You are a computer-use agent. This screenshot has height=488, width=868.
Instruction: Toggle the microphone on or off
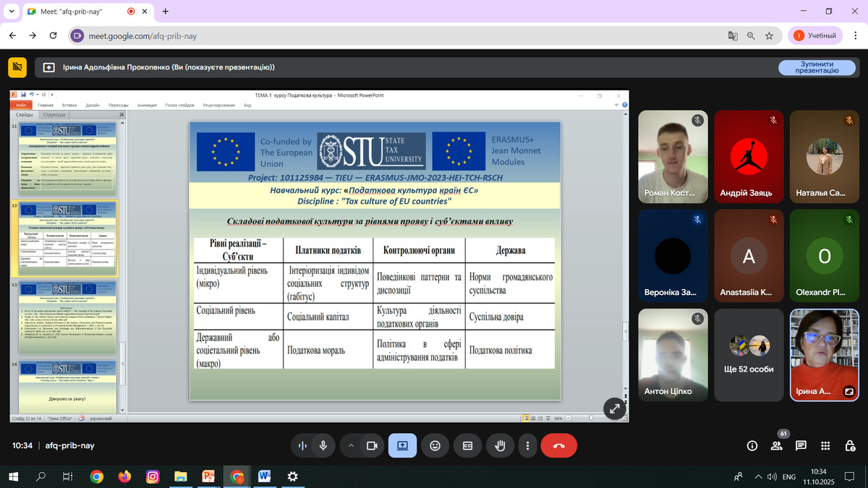pos(323,446)
